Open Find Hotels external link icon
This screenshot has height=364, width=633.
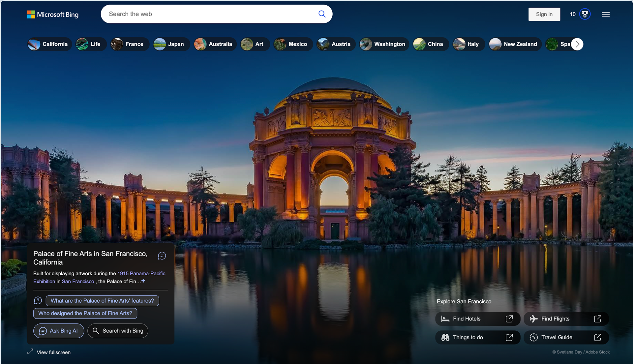[509, 319]
